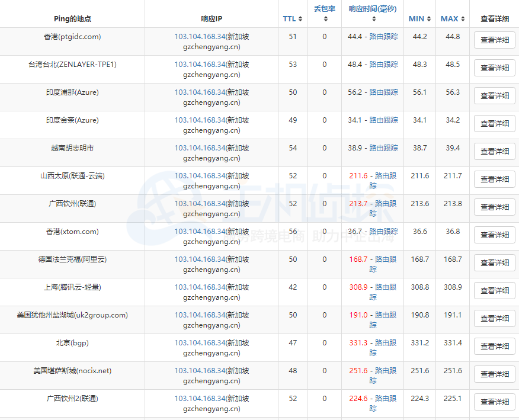The width and height of the screenshot is (519, 420).
Task: Sort by the MAX column
Action: [x=453, y=19]
